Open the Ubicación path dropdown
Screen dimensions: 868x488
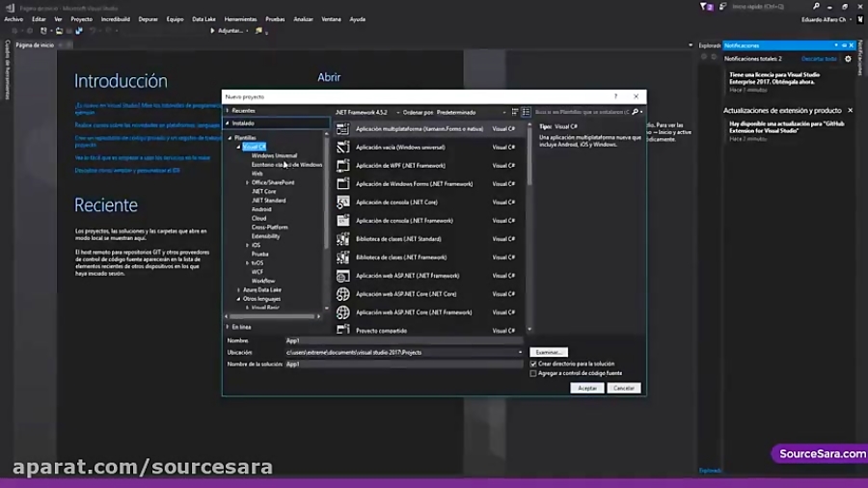pos(520,352)
